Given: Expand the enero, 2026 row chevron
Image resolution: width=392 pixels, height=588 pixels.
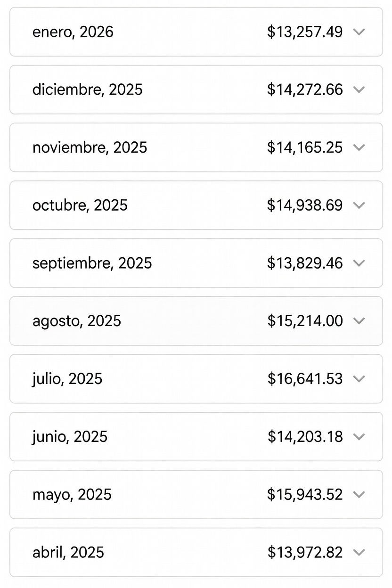Looking at the screenshot, I should 359,32.
